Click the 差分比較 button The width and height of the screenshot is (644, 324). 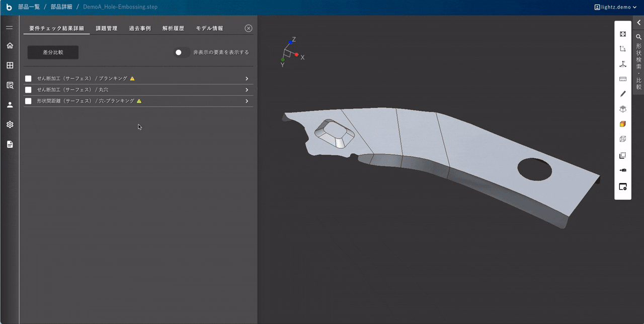53,52
